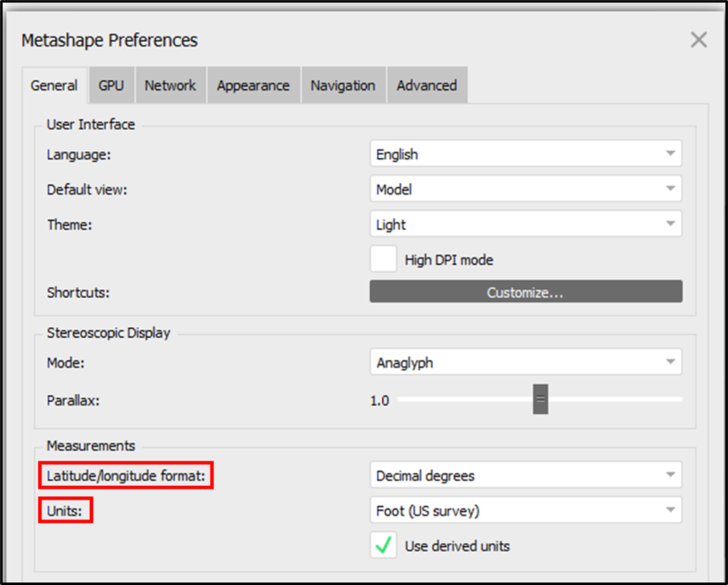Screen dimensions: 728x585
Task: Click the Metashape Preferences title text
Action: [109, 40]
